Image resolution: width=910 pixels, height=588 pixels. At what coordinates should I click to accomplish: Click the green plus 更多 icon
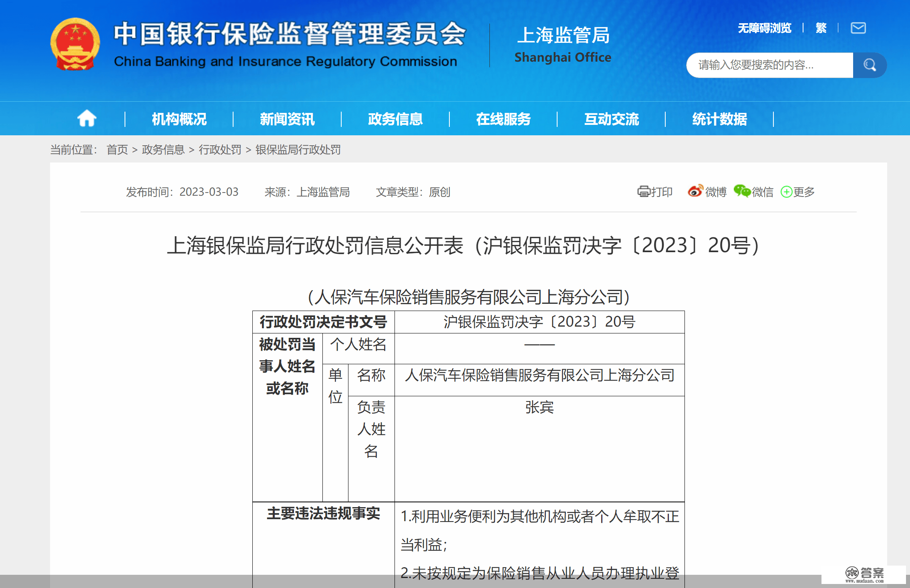click(x=786, y=192)
